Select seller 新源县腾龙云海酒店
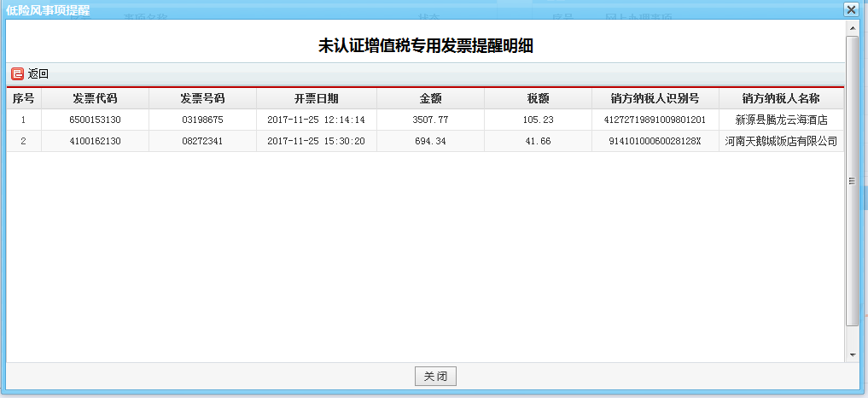868x398 pixels. 781,120
